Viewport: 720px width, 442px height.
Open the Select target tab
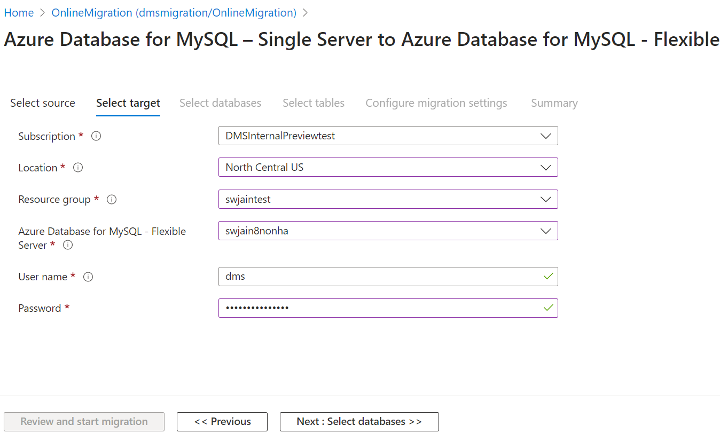pos(128,103)
